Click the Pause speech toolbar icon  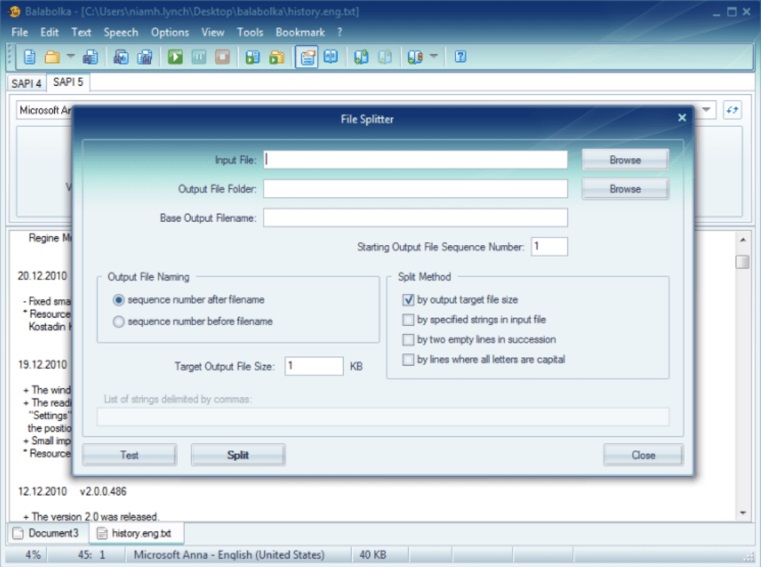199,57
